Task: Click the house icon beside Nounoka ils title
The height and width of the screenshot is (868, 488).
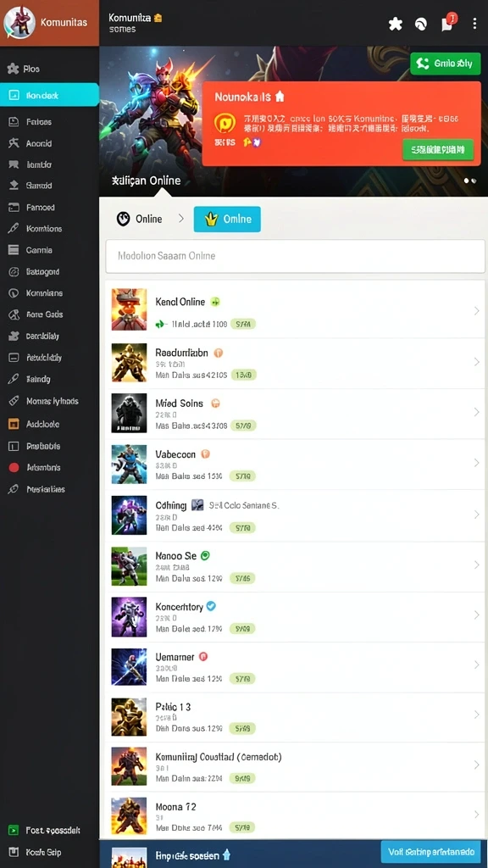Action: (x=280, y=97)
